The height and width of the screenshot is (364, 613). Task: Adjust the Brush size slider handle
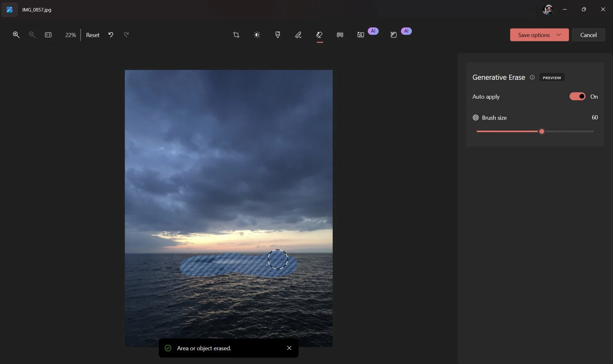(542, 131)
